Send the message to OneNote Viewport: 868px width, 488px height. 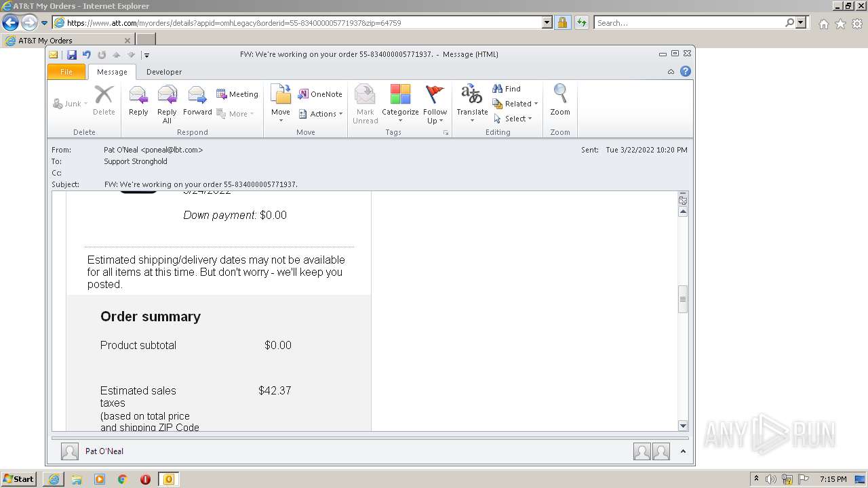click(320, 94)
